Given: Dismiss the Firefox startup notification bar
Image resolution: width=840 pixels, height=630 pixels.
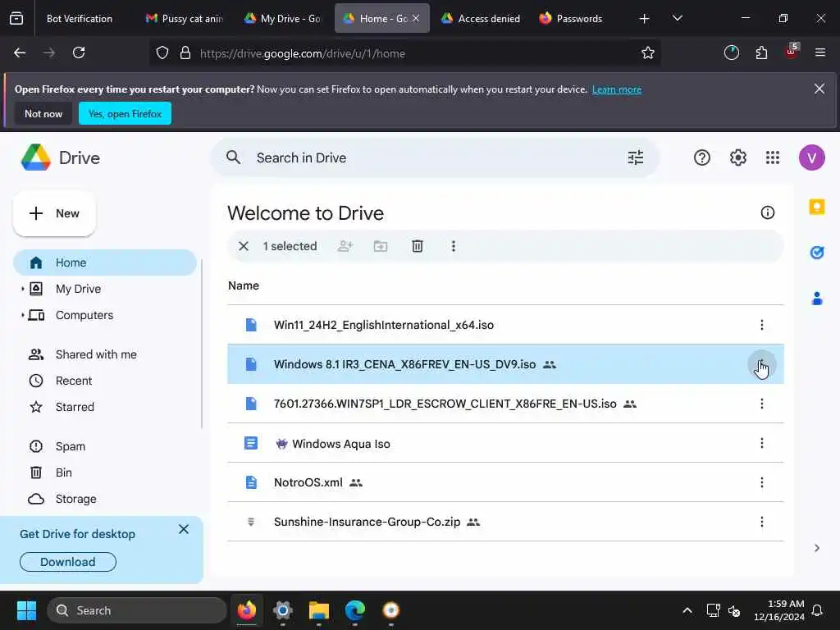Looking at the screenshot, I should pos(819,89).
